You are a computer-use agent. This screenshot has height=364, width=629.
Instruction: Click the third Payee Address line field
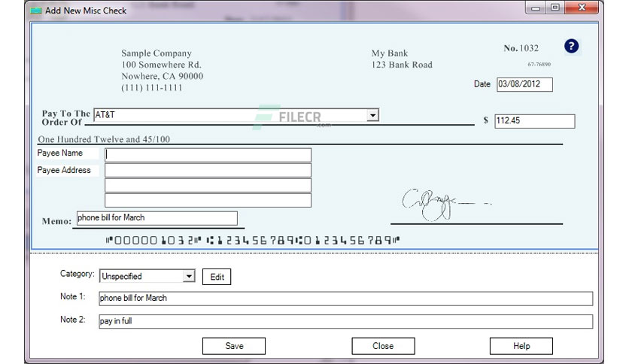(x=208, y=200)
